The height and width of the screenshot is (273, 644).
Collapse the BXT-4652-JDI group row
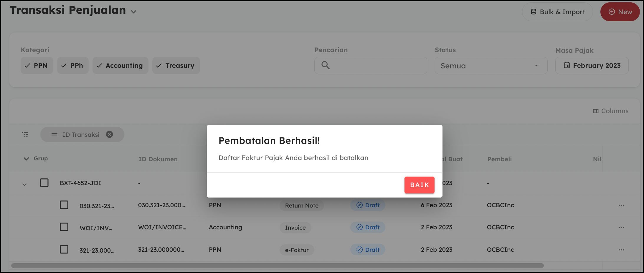pos(24,185)
